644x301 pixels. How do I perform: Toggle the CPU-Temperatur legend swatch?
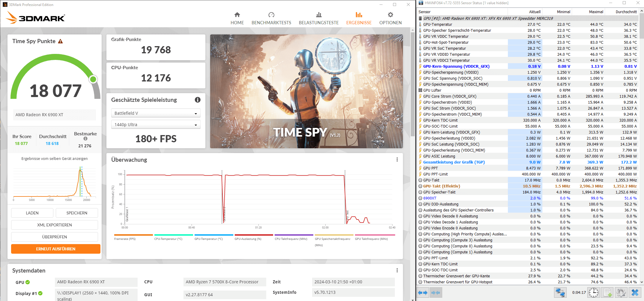(x=174, y=235)
